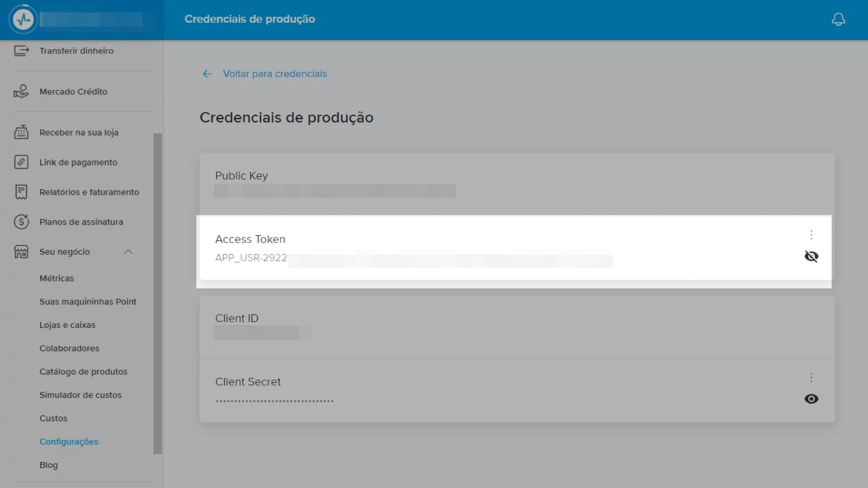Click the Mercado Pago logo icon
This screenshot has height=488, width=868.
23,20
